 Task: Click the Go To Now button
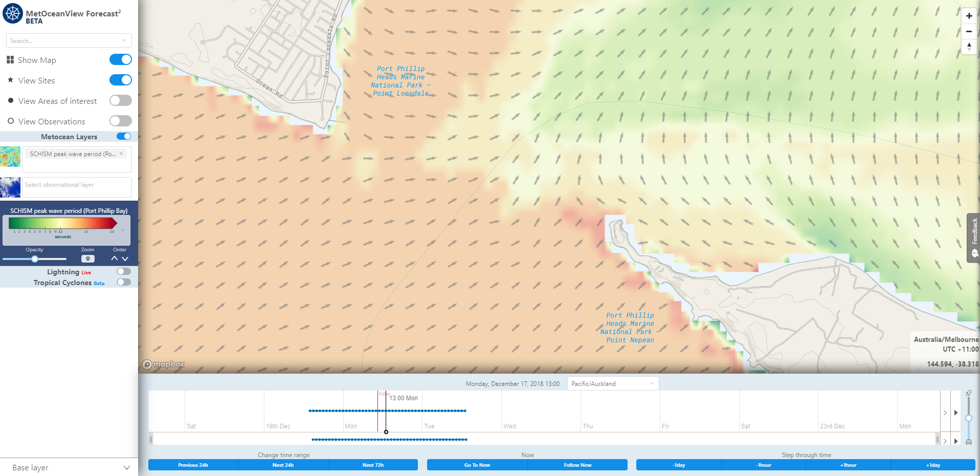pyautogui.click(x=477, y=465)
